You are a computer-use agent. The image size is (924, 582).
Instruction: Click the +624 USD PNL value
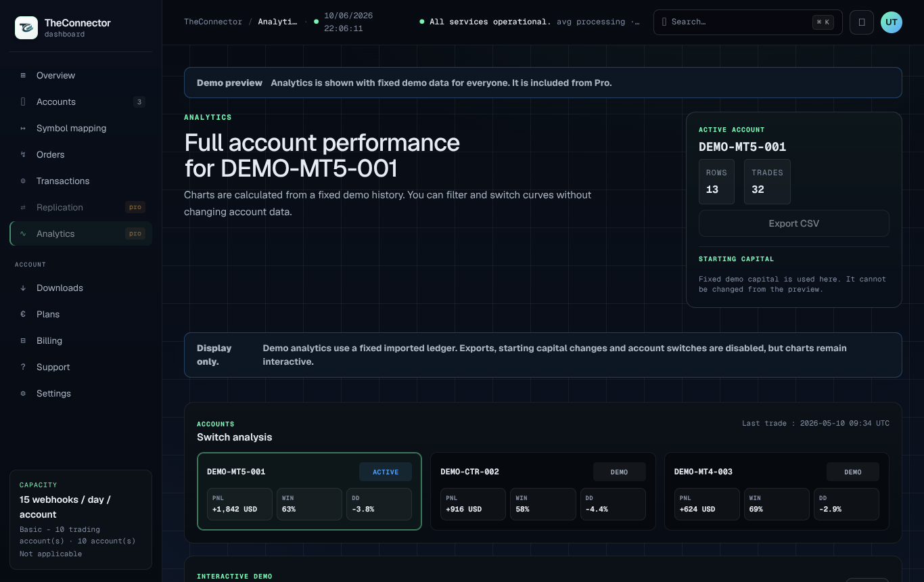[697, 509]
